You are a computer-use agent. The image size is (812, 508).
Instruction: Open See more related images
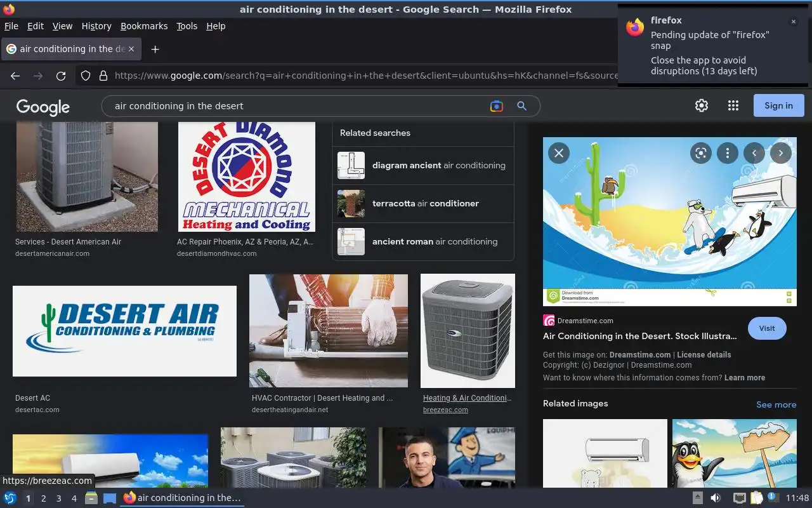(x=776, y=404)
